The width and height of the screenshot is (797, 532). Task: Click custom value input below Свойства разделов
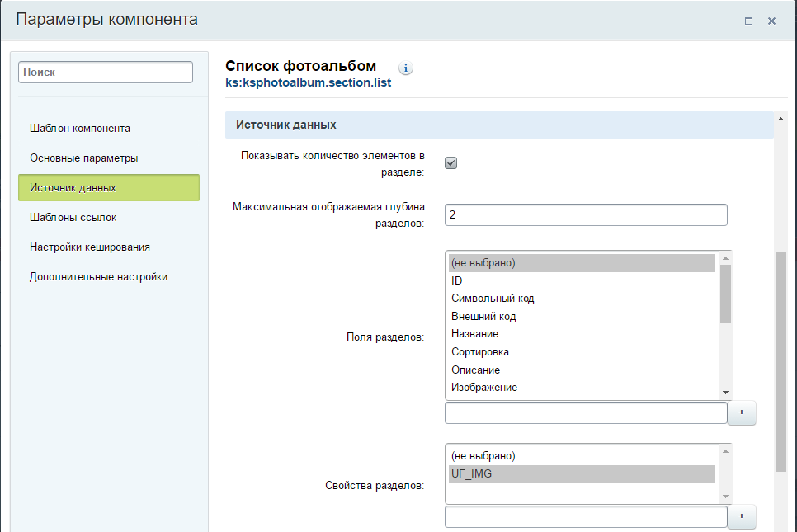tap(586, 517)
